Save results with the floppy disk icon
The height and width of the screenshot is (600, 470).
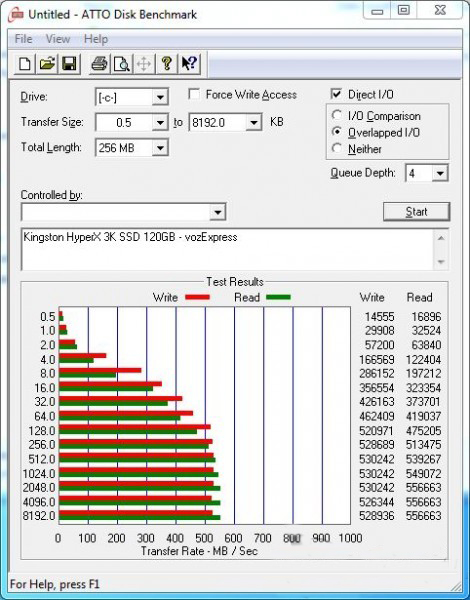click(69, 64)
